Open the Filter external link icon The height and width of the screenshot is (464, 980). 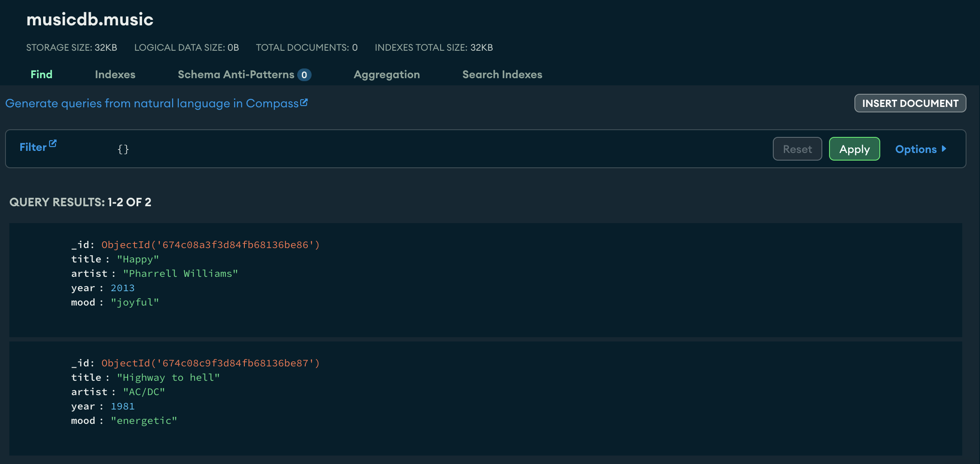tap(52, 143)
